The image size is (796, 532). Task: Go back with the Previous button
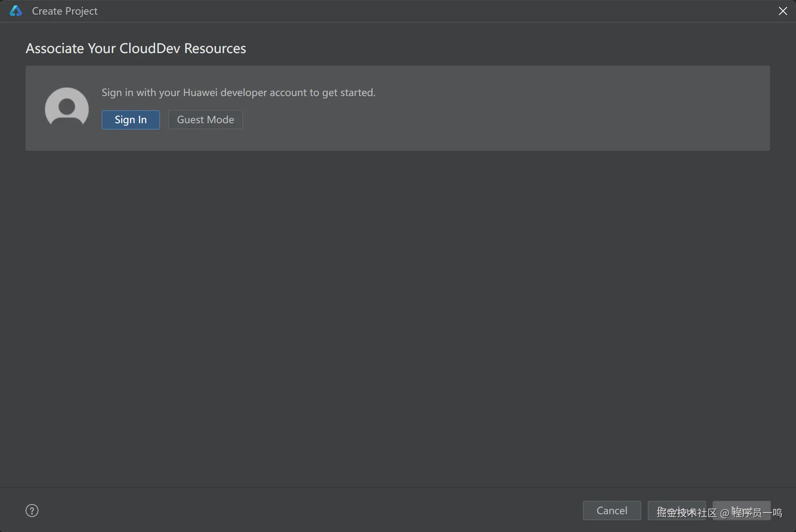pyautogui.click(x=676, y=511)
